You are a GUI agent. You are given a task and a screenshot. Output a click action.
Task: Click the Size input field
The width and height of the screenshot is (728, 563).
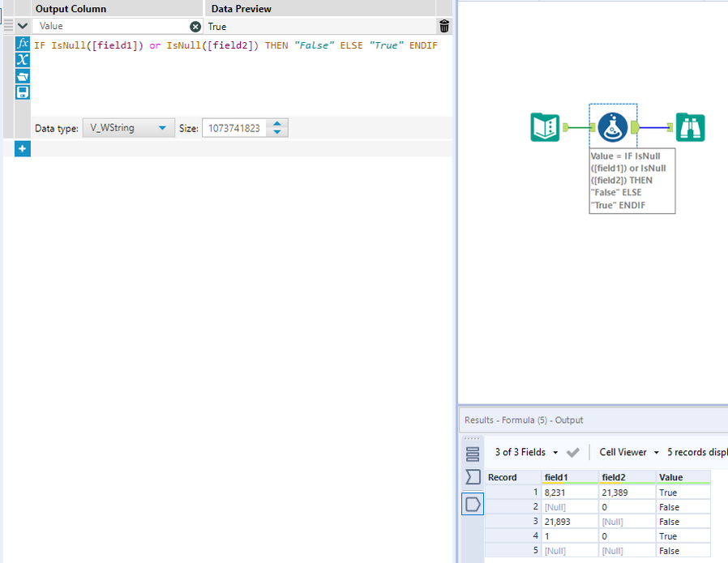[234, 128]
